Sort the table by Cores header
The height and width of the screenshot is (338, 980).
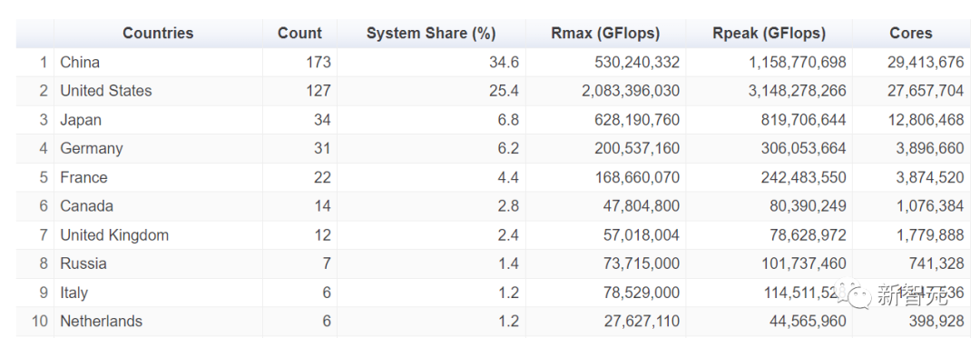911,34
